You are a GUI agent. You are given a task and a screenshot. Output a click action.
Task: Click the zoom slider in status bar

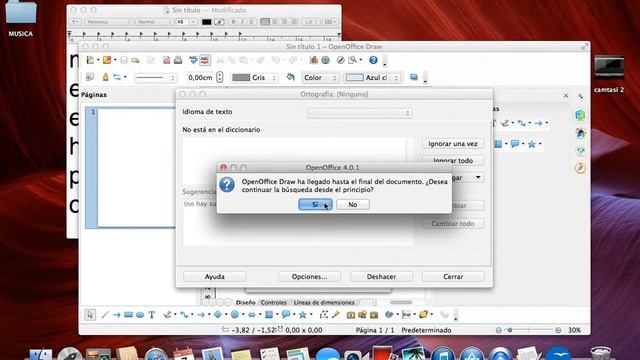(528, 330)
